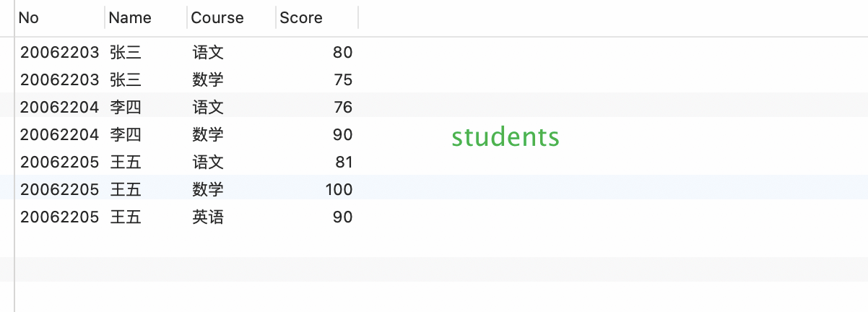The height and width of the screenshot is (312, 868).
Task: Select the score cell showing 100
Action: click(x=339, y=189)
